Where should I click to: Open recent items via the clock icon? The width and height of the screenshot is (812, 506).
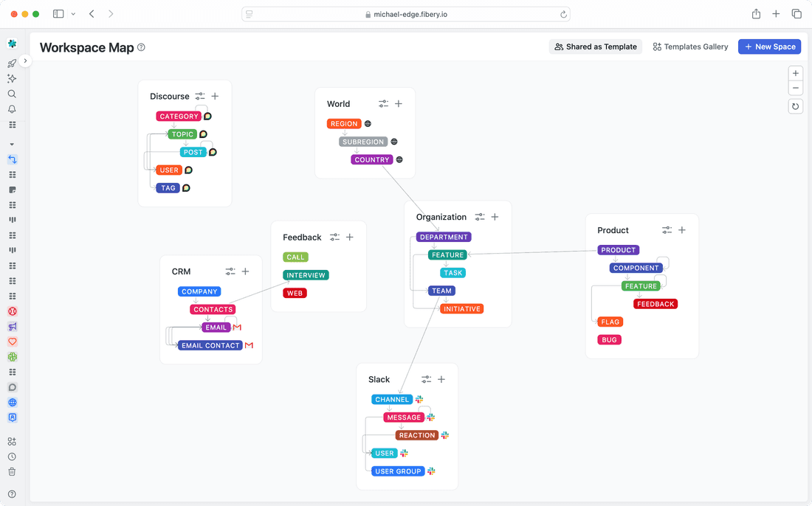[12, 456]
